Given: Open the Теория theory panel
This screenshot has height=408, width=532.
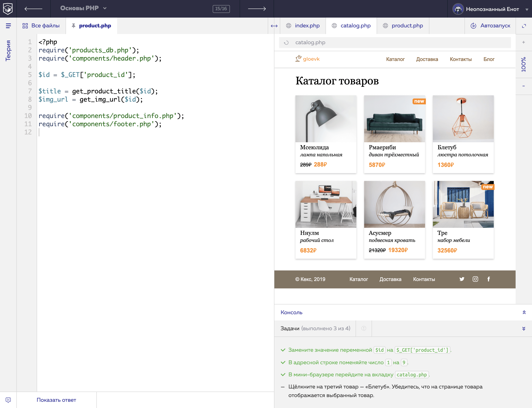Looking at the screenshot, I should click(8, 50).
